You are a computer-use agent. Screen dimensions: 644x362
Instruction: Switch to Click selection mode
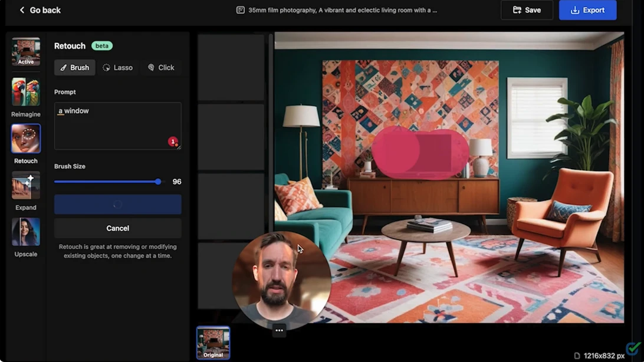[x=161, y=68]
